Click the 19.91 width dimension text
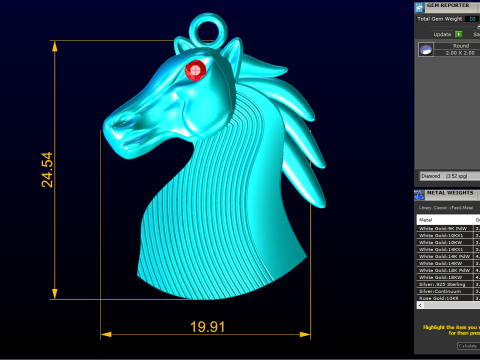Screen dimensions: 480x360 coord(207,327)
